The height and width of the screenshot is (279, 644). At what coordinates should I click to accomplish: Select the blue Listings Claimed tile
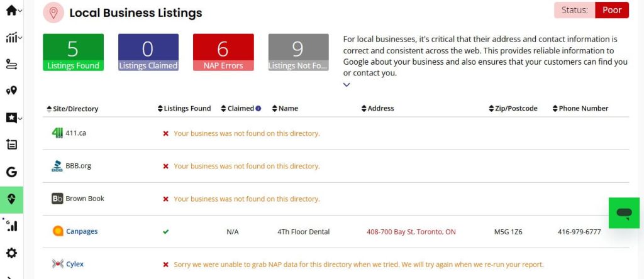pos(148,52)
